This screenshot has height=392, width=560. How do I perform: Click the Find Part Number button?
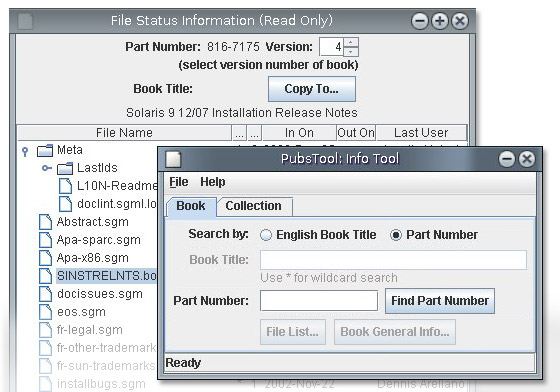tap(440, 301)
